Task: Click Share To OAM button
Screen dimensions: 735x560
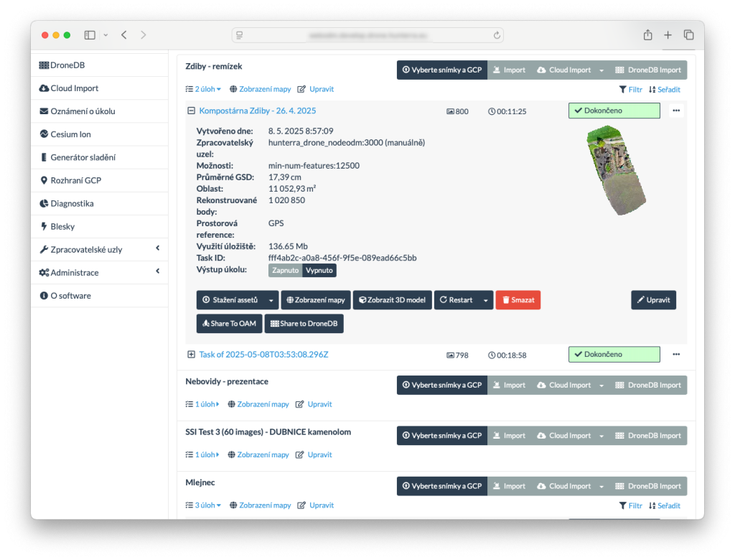Action: (x=229, y=324)
